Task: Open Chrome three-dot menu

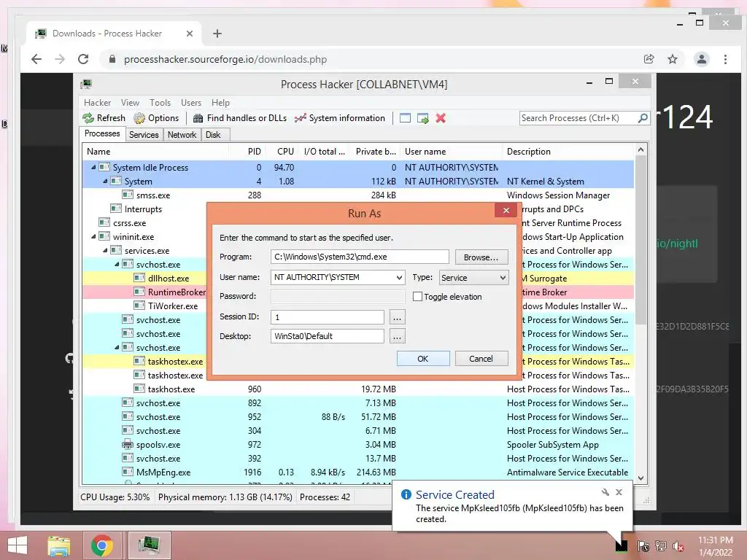Action: (725, 59)
